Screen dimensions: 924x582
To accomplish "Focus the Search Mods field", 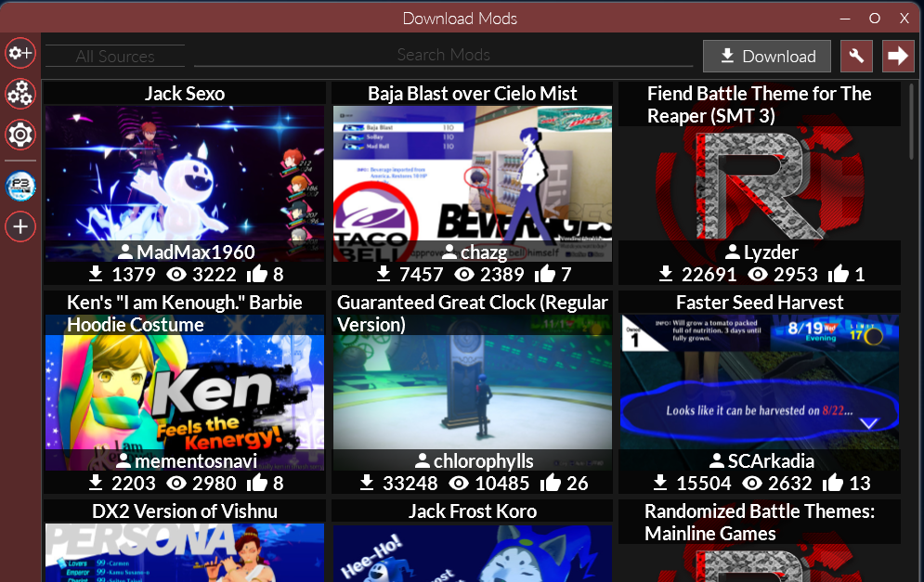I will click(x=443, y=55).
